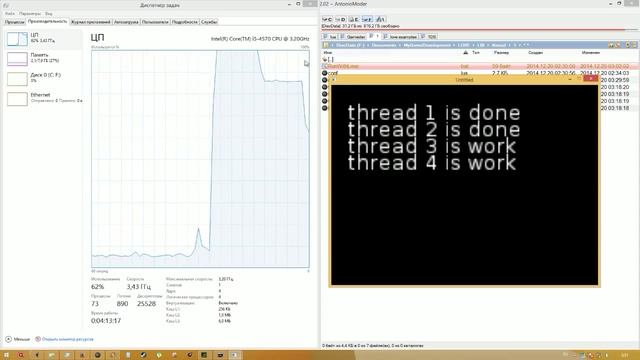The image size is (640, 360).
Task: Switch to the Процессы tab
Action: 15,22
